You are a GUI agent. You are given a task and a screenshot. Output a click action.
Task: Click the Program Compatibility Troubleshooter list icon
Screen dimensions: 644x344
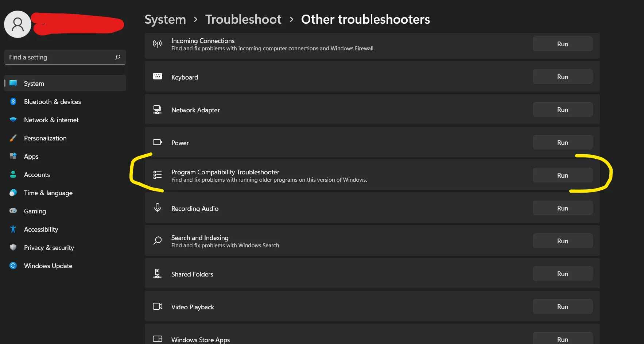(x=158, y=175)
